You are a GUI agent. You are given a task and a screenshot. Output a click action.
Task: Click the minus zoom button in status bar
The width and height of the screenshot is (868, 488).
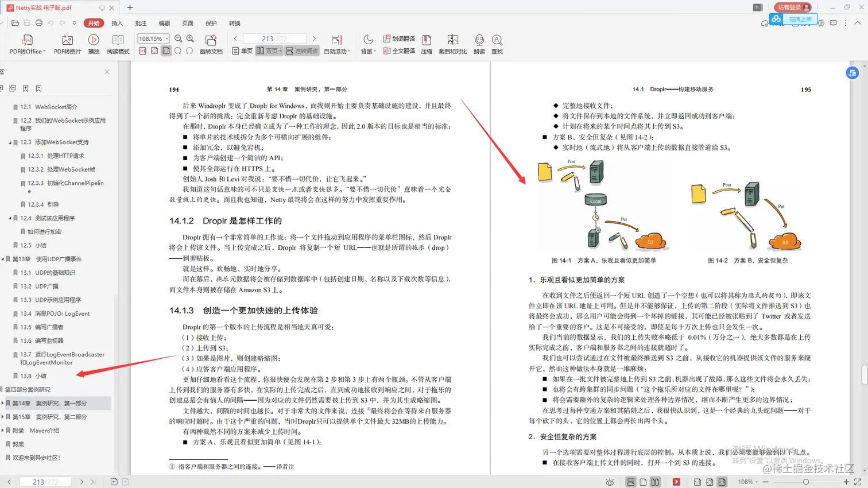(766, 482)
